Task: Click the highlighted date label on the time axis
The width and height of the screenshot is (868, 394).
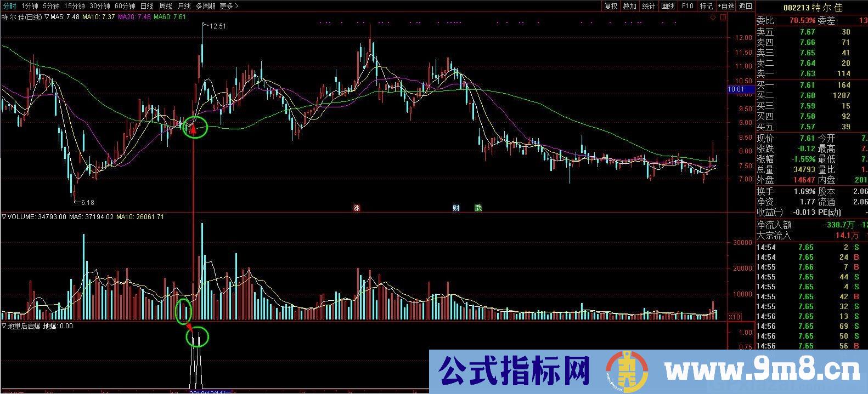Action: [211, 391]
